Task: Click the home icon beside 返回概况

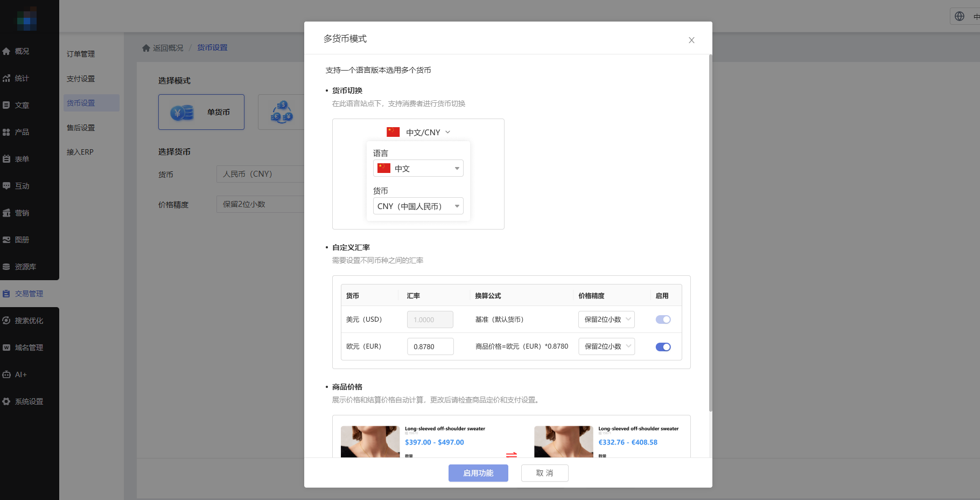Action: coord(146,48)
